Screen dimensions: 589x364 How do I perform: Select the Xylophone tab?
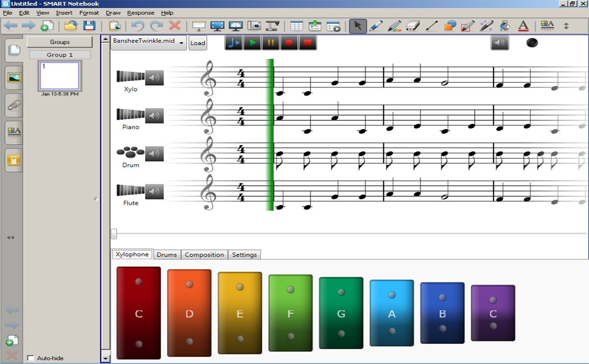(x=132, y=254)
